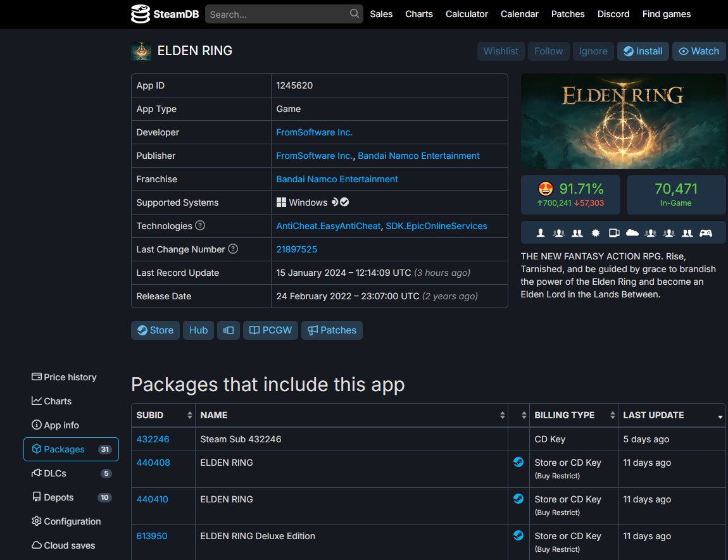This screenshot has height=560, width=728.
Task: Open Discord in the top navigation
Action: [x=613, y=14]
